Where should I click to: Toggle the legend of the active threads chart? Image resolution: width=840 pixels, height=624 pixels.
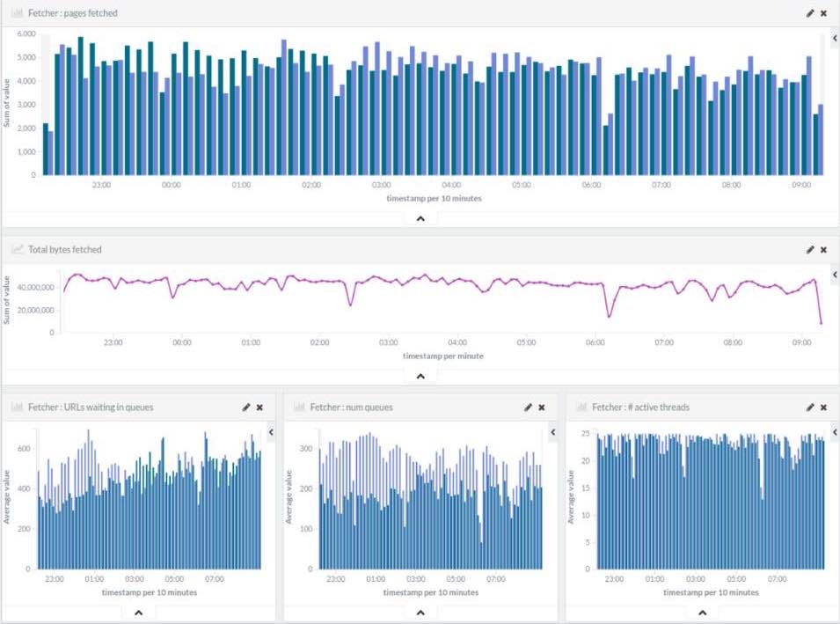tap(835, 432)
